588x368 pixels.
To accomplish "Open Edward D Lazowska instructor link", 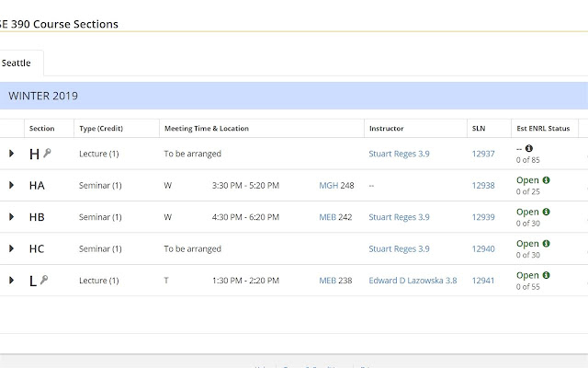I will (413, 281).
